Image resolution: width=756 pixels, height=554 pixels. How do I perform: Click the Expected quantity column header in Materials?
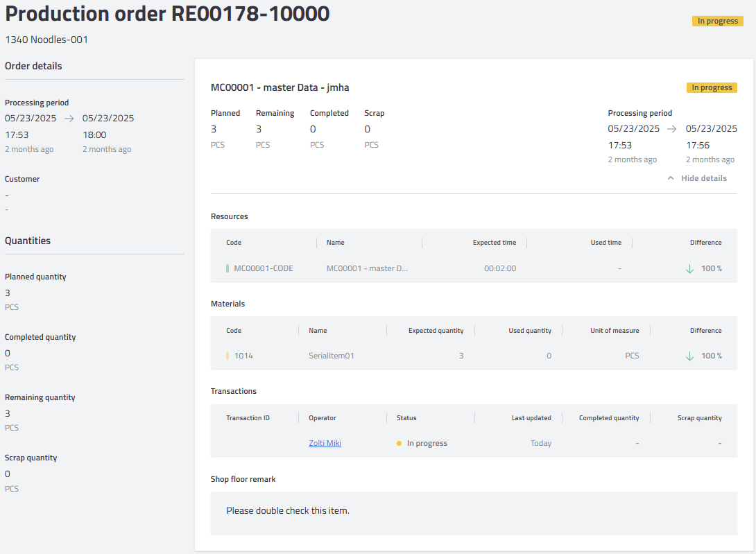[438, 330]
